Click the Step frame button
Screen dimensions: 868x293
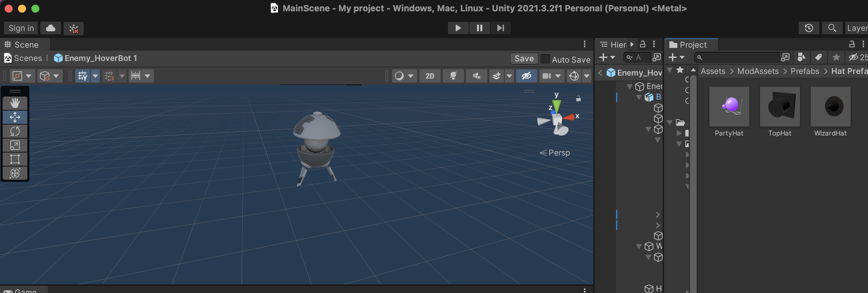(500, 28)
